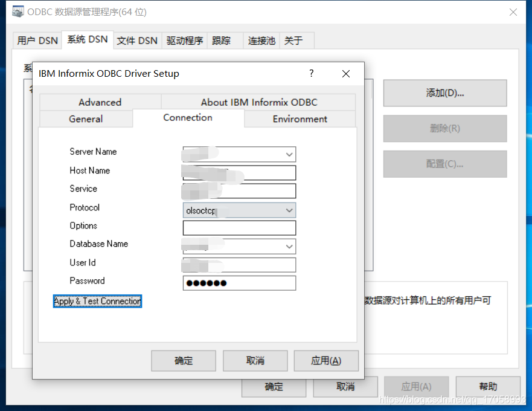Switch to the Advanced tab
The image size is (532, 411).
100,102
